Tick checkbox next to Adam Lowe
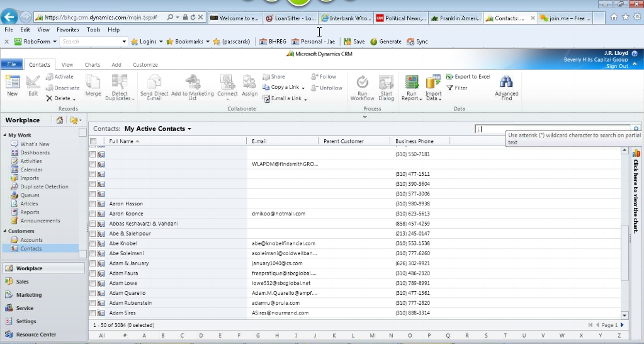 tap(93, 284)
